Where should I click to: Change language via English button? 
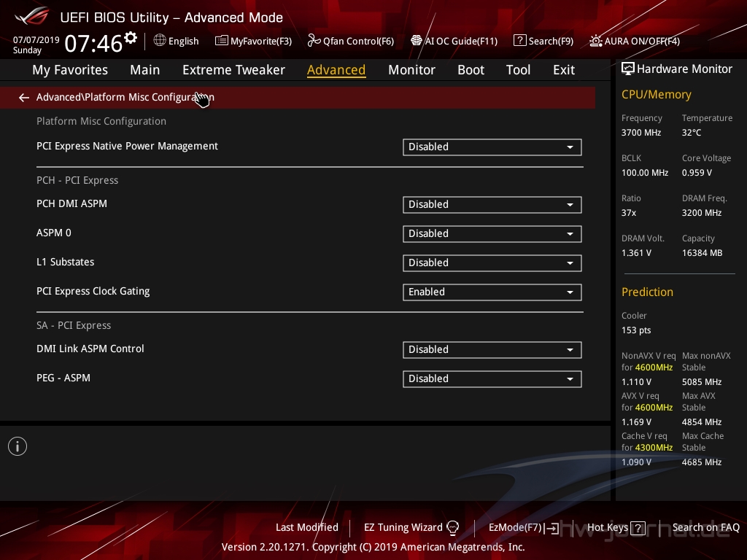pyautogui.click(x=183, y=41)
